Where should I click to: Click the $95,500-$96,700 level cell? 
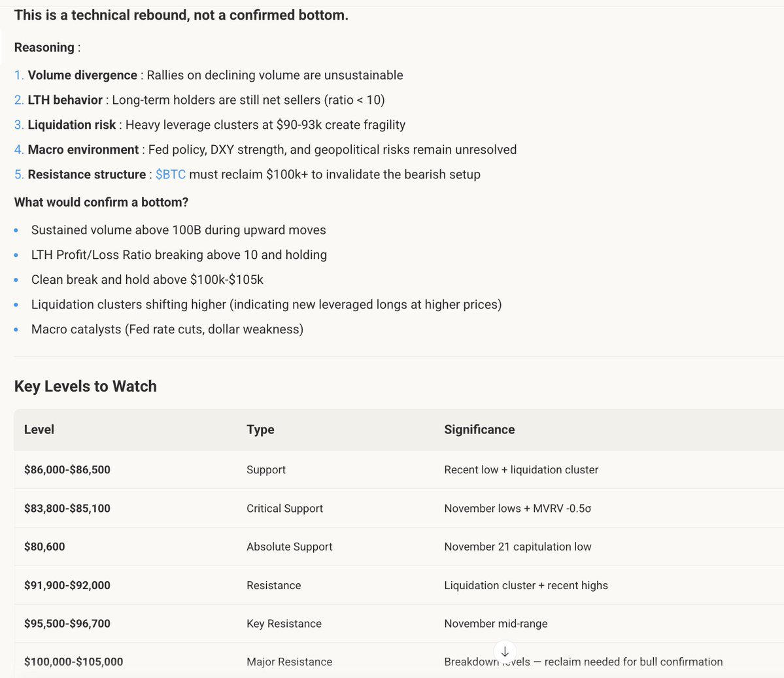click(x=67, y=623)
